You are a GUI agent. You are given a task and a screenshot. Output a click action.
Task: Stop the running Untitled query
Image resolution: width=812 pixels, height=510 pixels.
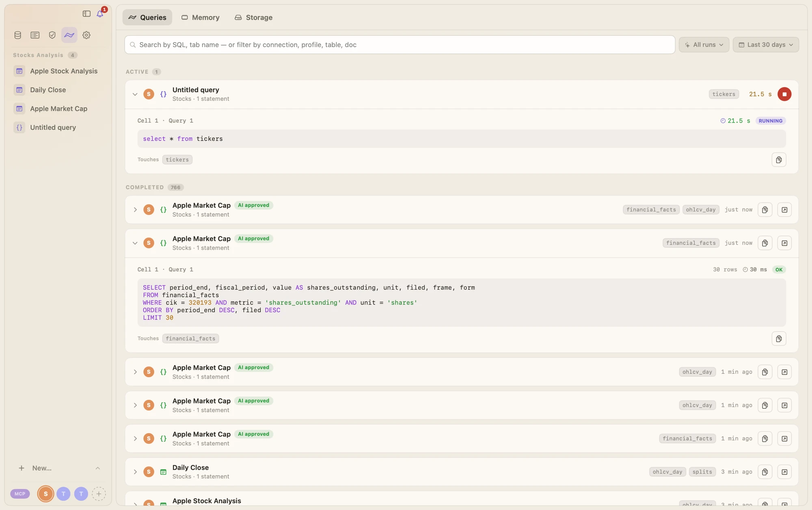click(784, 94)
